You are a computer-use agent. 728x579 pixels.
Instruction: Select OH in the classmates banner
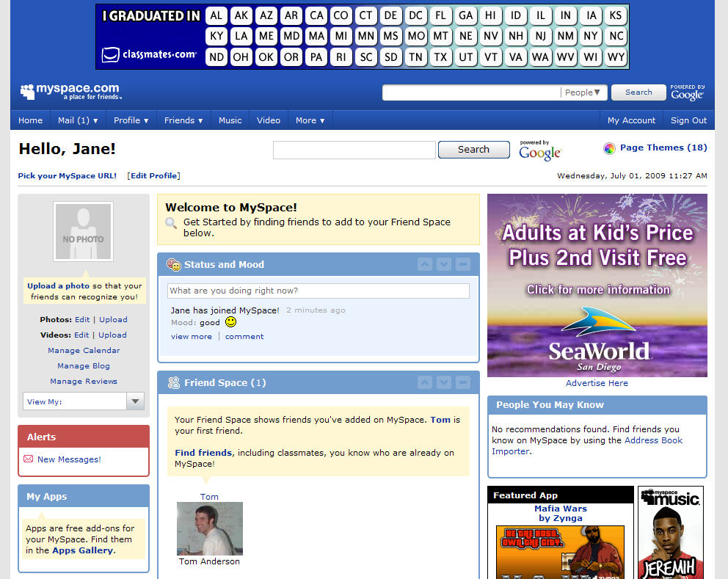point(241,57)
